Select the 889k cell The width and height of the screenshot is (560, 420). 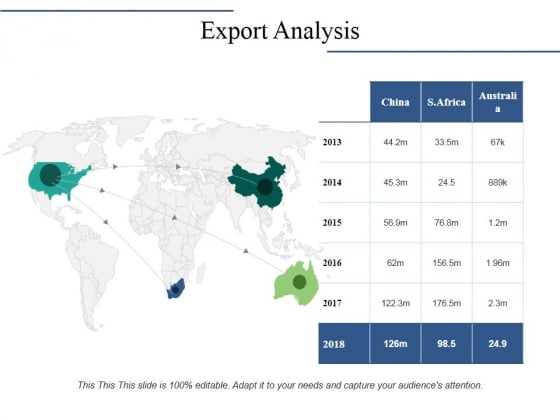pyautogui.click(x=498, y=182)
